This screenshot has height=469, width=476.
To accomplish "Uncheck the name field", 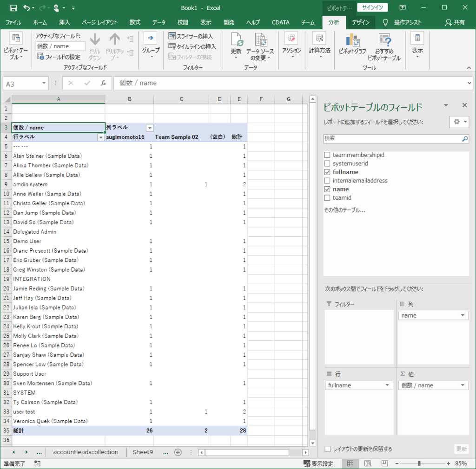I will point(327,189).
